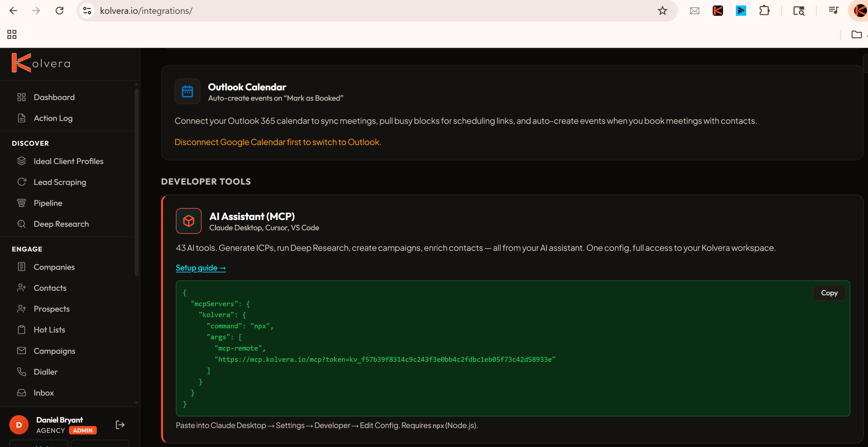The height and width of the screenshot is (447, 868).
Task: Click the AI Assistant (MCP) heading
Action: 252,216
